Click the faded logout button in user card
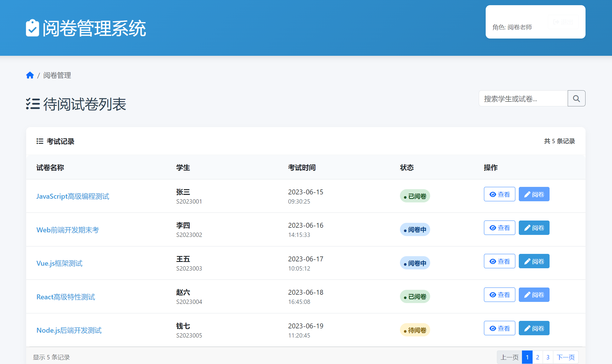This screenshot has width=612, height=364. pos(563,22)
